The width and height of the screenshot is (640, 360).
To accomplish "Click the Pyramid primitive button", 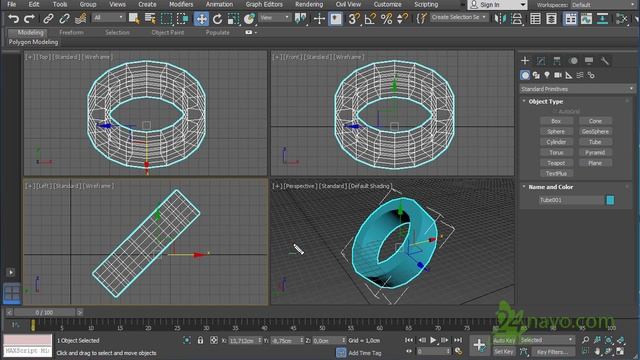I will coord(595,152).
